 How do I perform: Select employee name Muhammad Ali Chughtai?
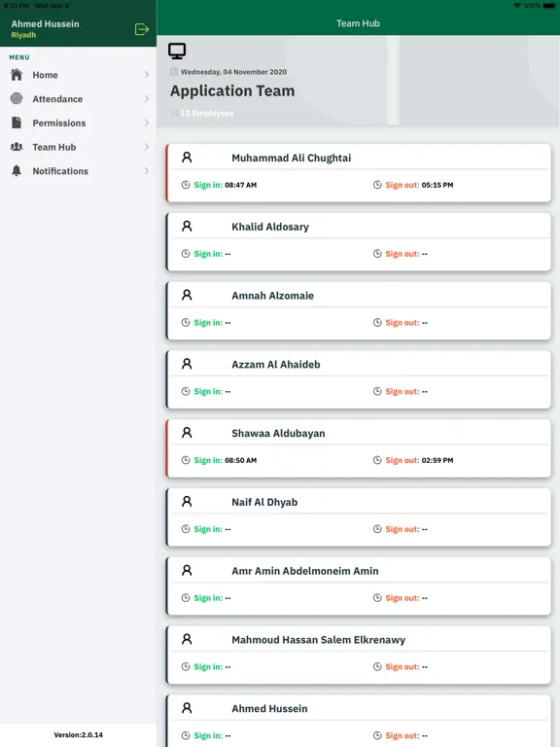point(291,159)
